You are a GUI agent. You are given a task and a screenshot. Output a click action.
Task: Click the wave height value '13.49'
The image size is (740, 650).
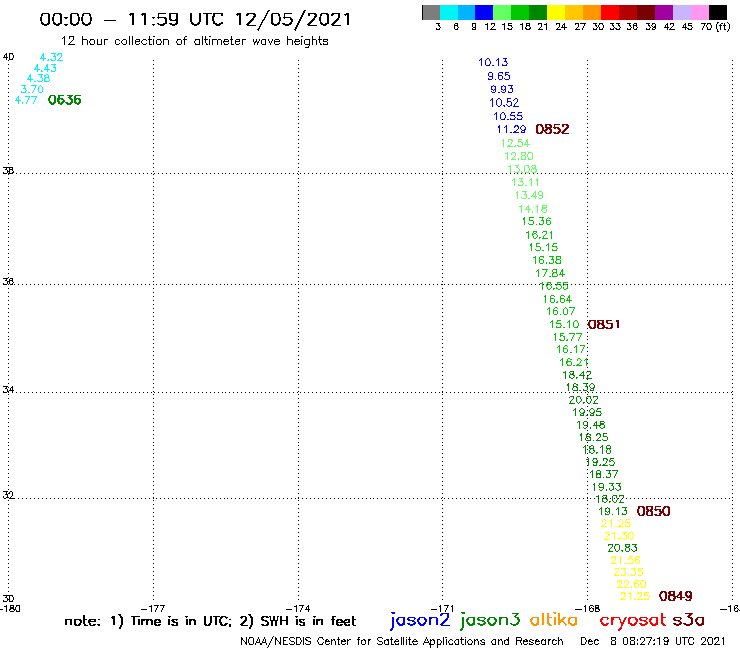pos(529,195)
